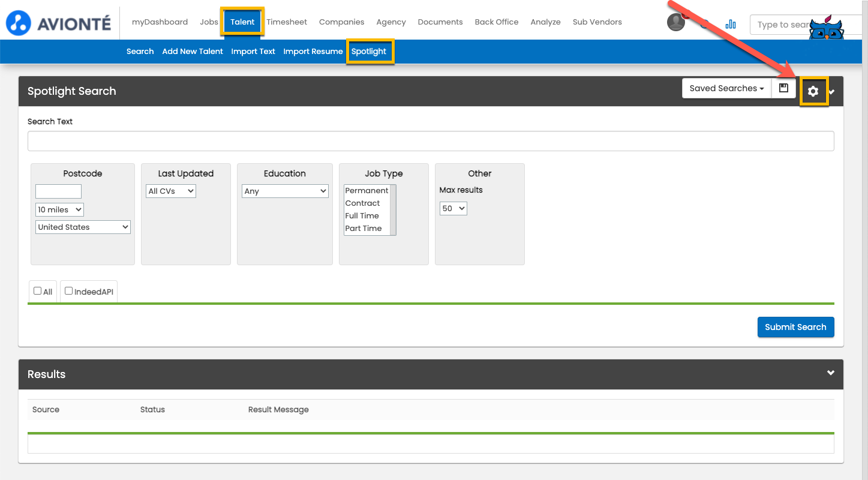Check the All sources checkbox
Viewport: 868px width, 480px height.
(38, 291)
